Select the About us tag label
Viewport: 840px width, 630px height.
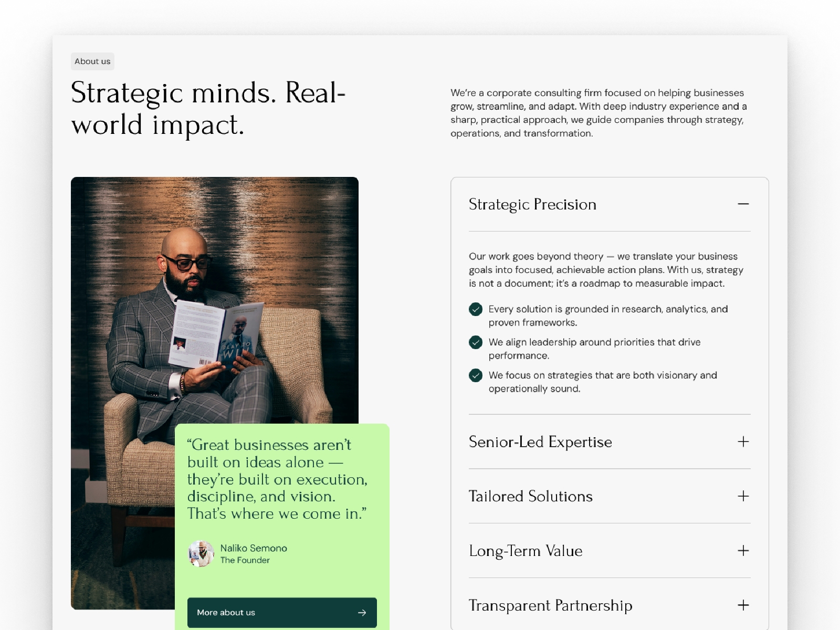pyautogui.click(x=92, y=61)
